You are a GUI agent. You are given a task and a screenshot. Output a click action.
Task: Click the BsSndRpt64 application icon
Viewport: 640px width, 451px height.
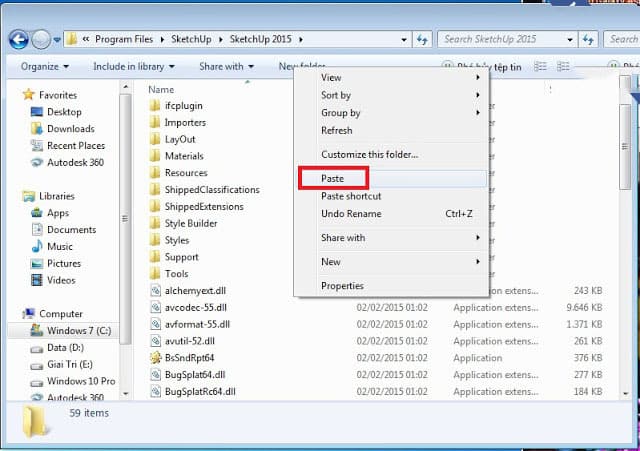click(155, 357)
